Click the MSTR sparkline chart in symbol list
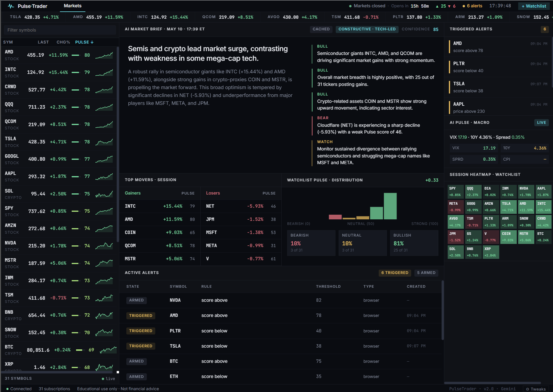 [x=104, y=263]
